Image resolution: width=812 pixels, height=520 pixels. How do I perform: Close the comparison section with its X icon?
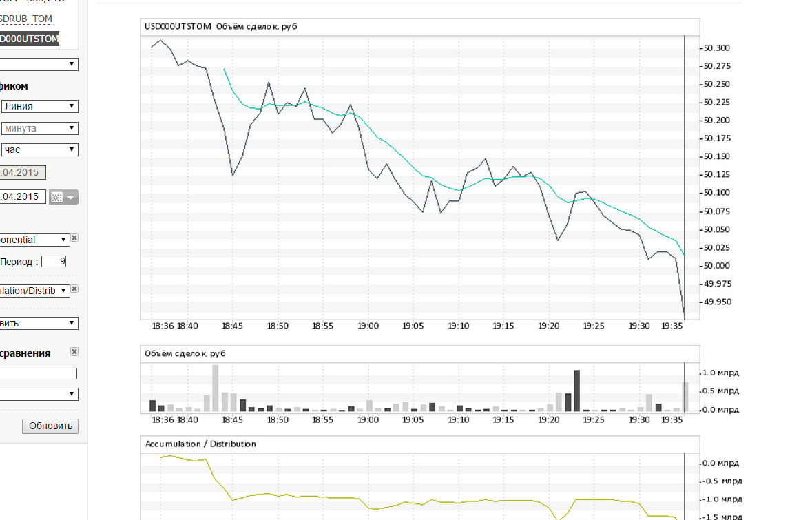pyautogui.click(x=74, y=352)
